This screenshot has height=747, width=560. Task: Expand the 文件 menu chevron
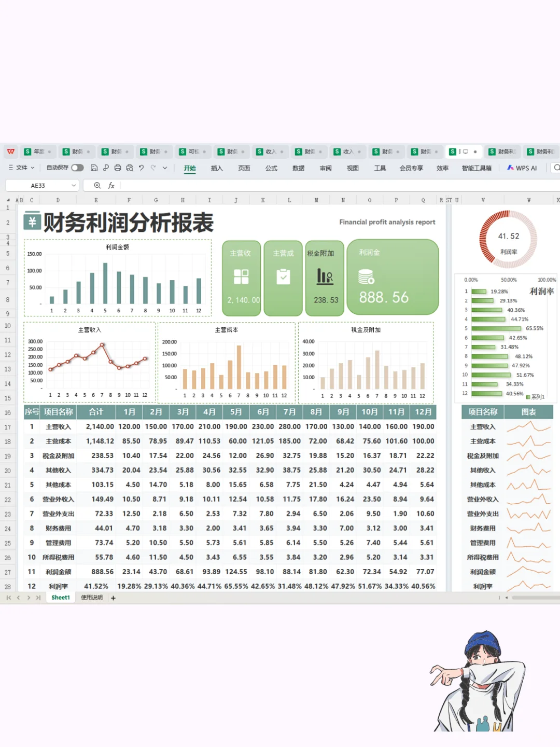(32, 168)
